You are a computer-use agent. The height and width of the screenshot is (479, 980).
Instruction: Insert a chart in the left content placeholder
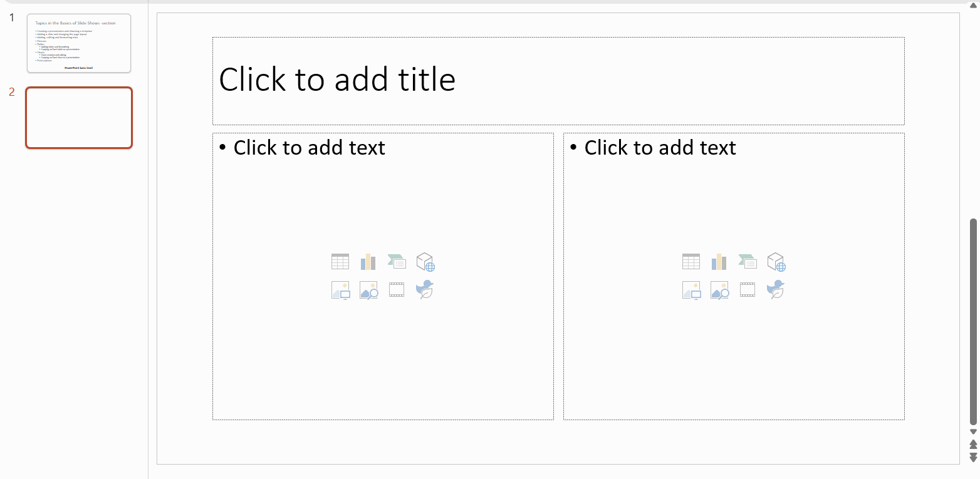click(368, 262)
